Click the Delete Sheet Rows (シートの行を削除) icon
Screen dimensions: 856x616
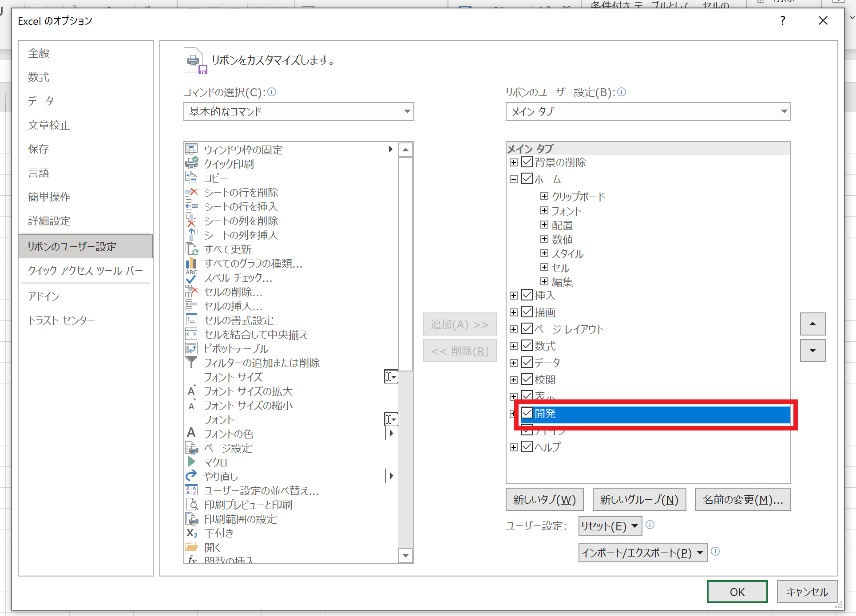click(x=191, y=192)
